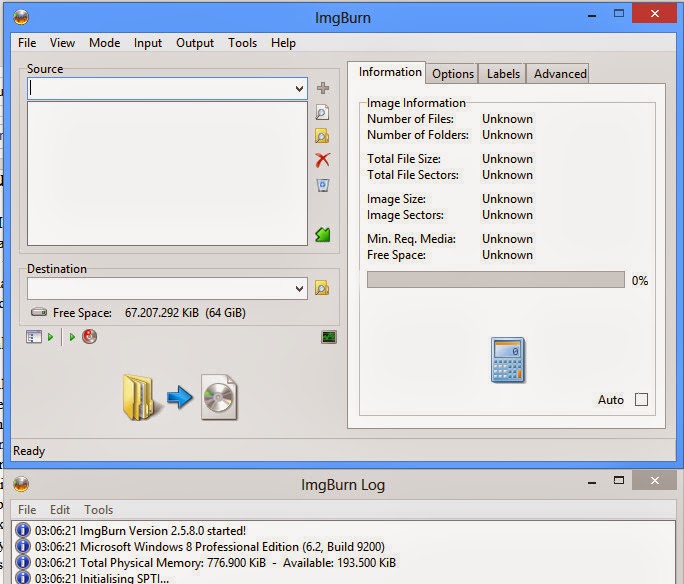Maximize the ImgBurn main window

pos(619,14)
